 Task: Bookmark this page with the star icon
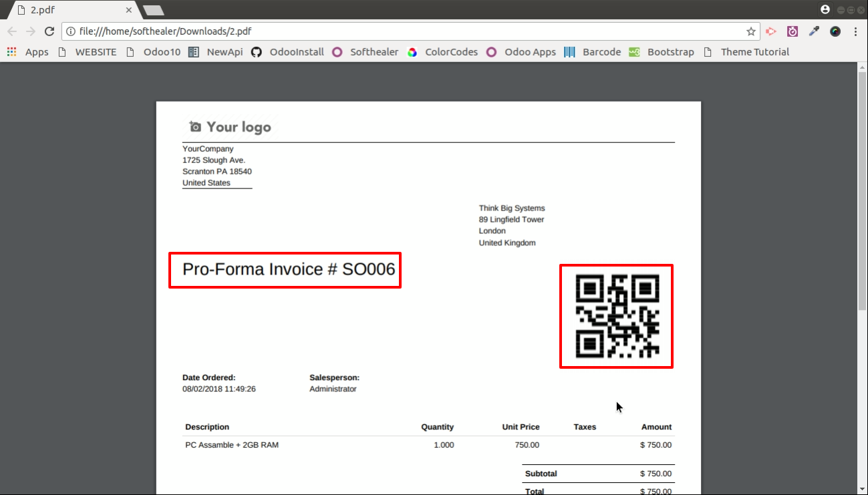751,31
